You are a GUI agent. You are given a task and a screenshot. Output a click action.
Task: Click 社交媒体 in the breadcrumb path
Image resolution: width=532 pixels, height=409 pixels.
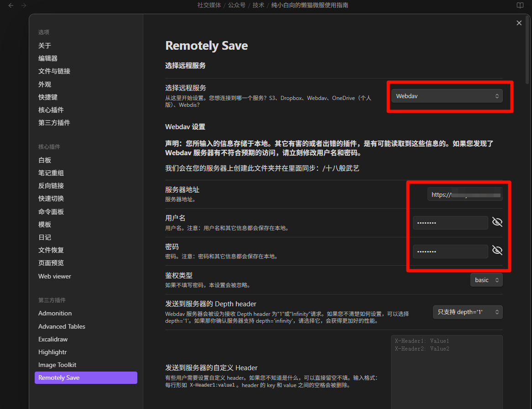coord(209,5)
